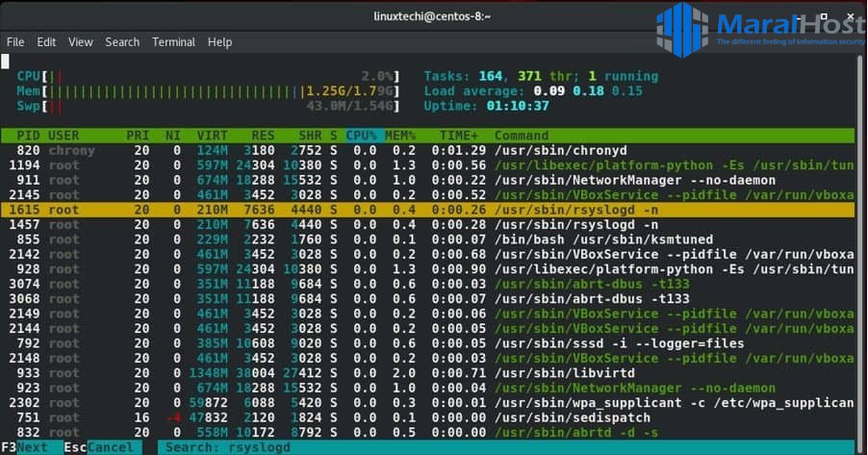Select PID 832 abrtd row
This screenshot has width=868, height=455.
point(427,433)
